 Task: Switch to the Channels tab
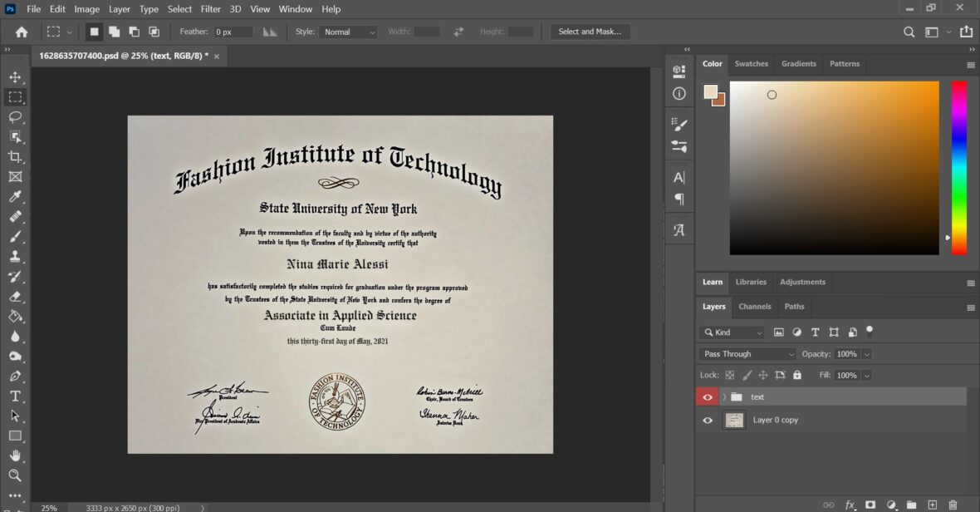point(754,307)
